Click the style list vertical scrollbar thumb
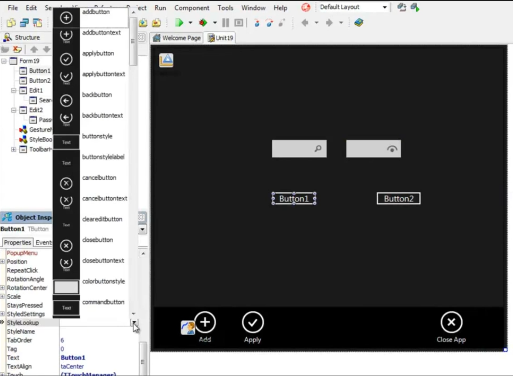Screen dimensions: 513x376 [133, 41]
